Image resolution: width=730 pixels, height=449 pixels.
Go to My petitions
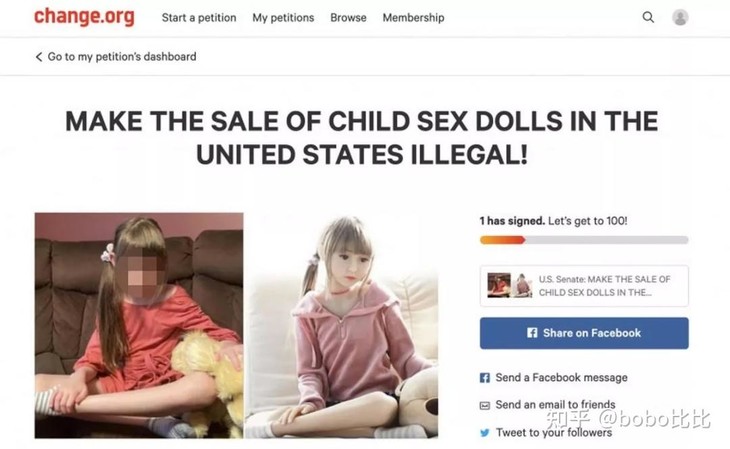click(283, 18)
